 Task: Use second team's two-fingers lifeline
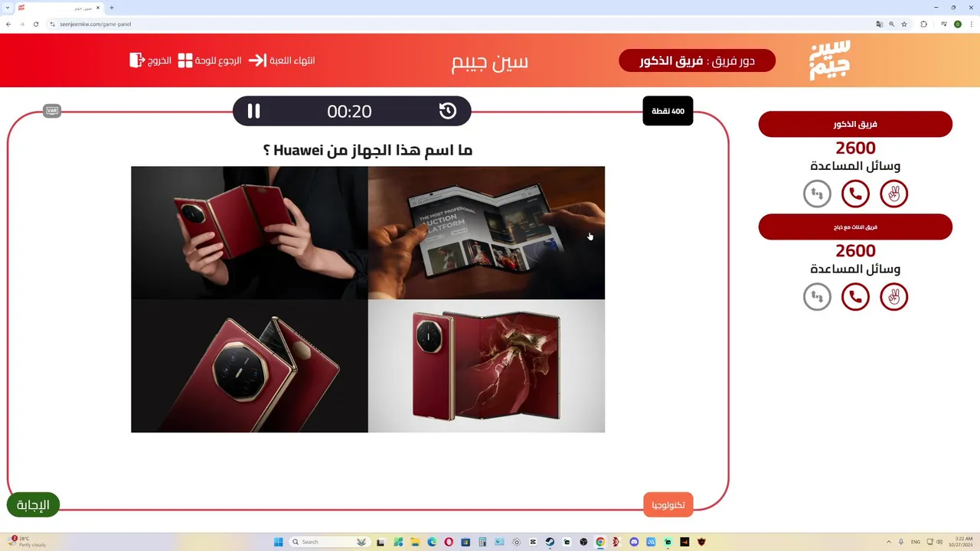893,296
